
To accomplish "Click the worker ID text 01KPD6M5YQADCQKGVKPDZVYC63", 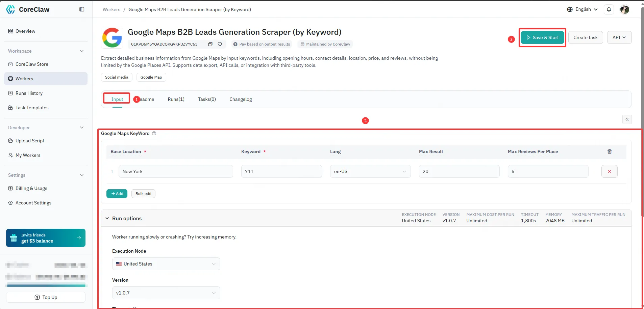I will (164, 44).
